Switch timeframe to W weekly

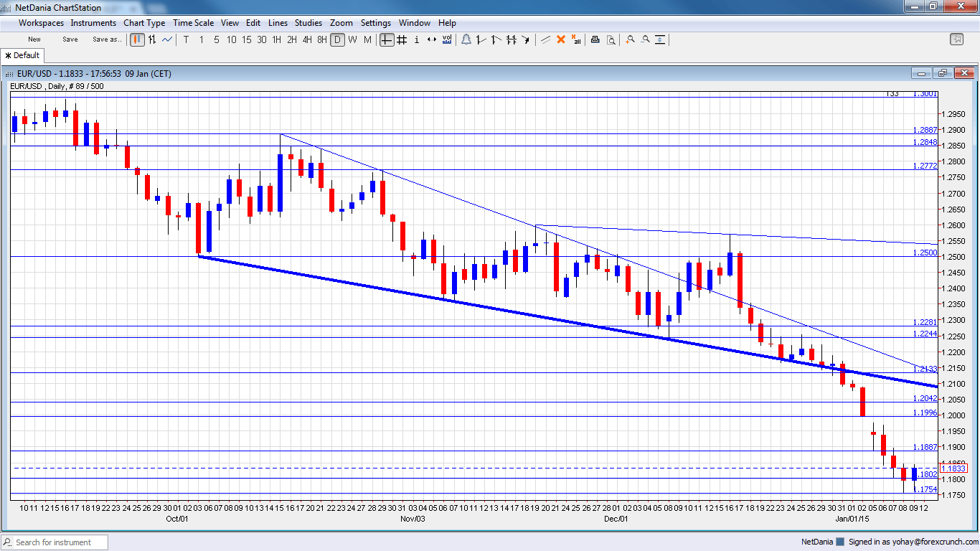[x=352, y=40]
